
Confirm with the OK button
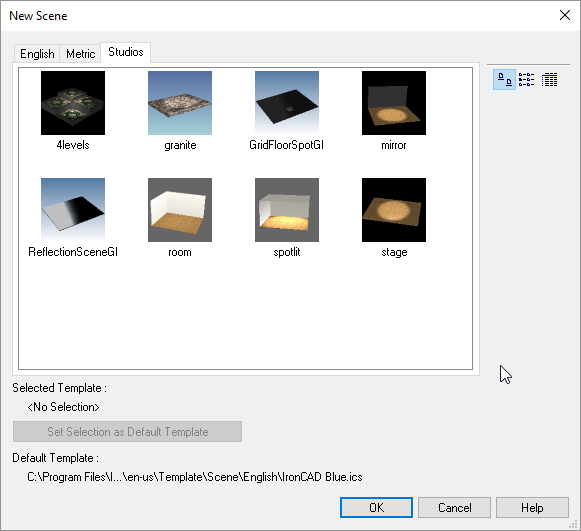click(376, 507)
